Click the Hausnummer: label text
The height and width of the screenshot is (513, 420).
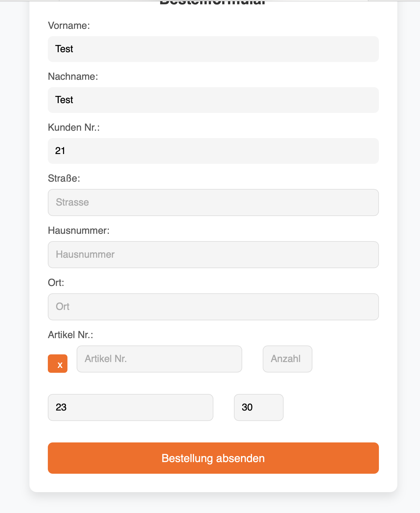[79, 230]
